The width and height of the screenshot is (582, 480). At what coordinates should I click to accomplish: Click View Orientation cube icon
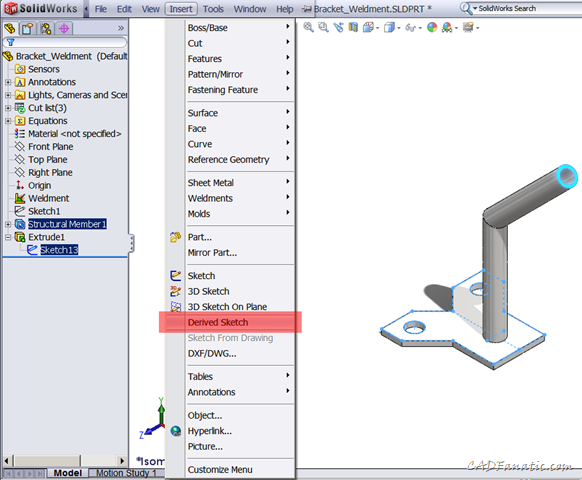point(368,27)
